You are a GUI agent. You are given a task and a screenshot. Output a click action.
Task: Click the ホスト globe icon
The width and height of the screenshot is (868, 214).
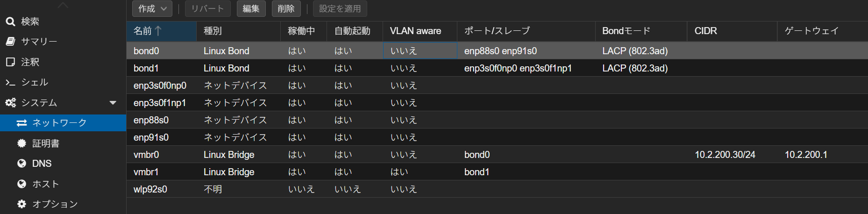pos(21,184)
